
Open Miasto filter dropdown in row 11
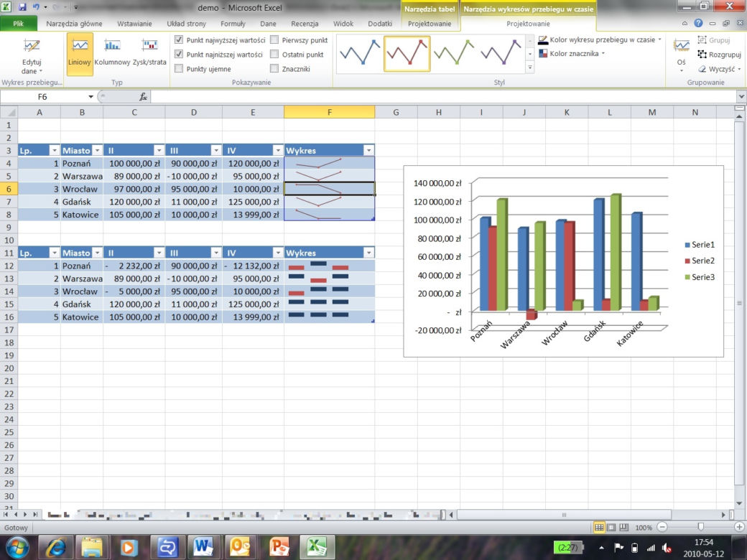[x=97, y=253]
